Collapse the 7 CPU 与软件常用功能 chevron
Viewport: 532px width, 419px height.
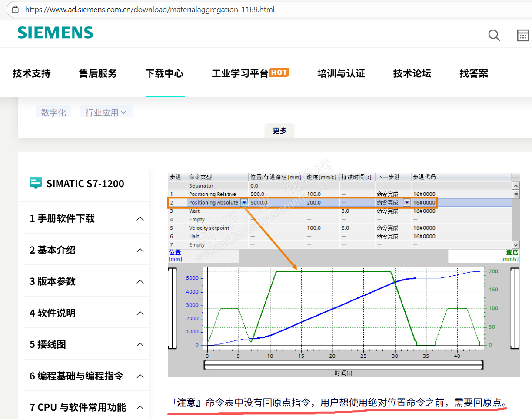(140, 407)
